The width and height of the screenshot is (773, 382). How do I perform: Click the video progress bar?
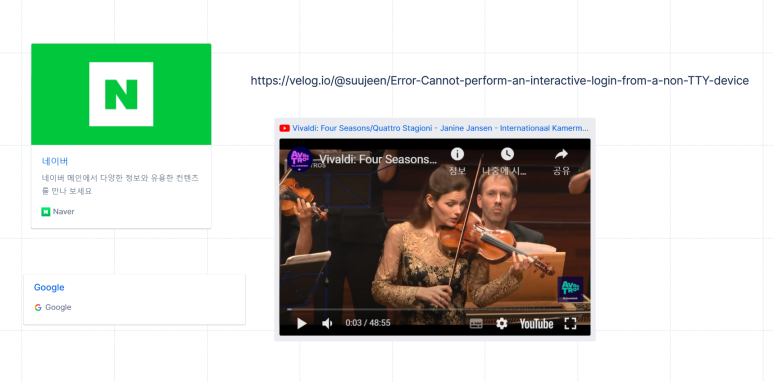pos(435,310)
